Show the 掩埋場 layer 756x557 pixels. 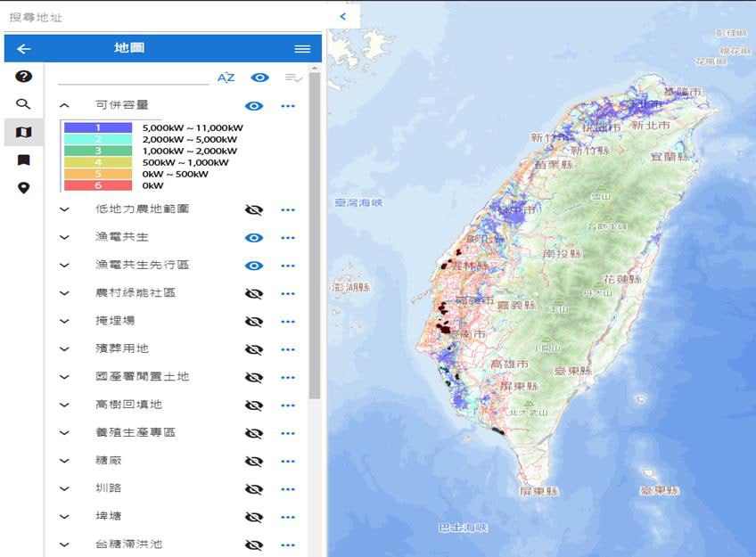[254, 322]
